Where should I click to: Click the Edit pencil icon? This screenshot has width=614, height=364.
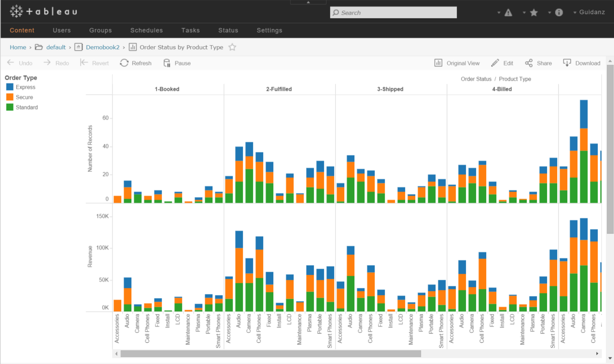pyautogui.click(x=495, y=63)
